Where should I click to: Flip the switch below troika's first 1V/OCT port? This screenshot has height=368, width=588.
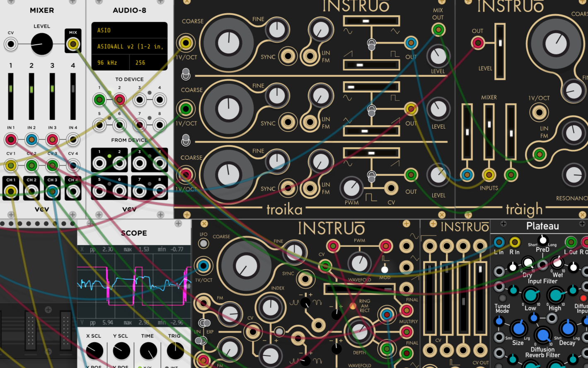(186, 74)
